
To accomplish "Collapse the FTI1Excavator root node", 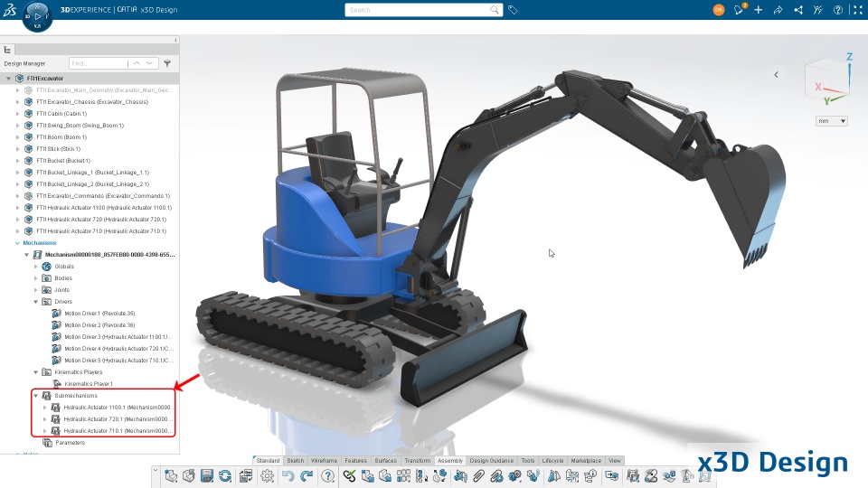I will pos(8,79).
